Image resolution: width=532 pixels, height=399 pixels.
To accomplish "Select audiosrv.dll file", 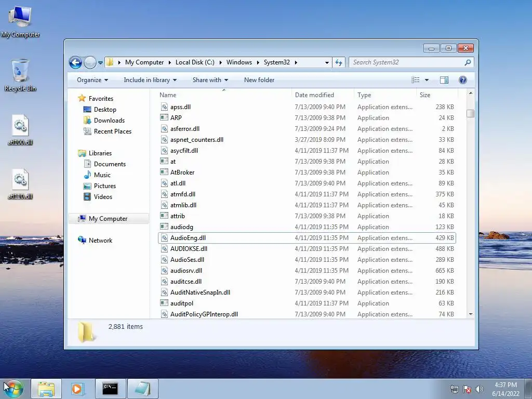I will tap(187, 271).
